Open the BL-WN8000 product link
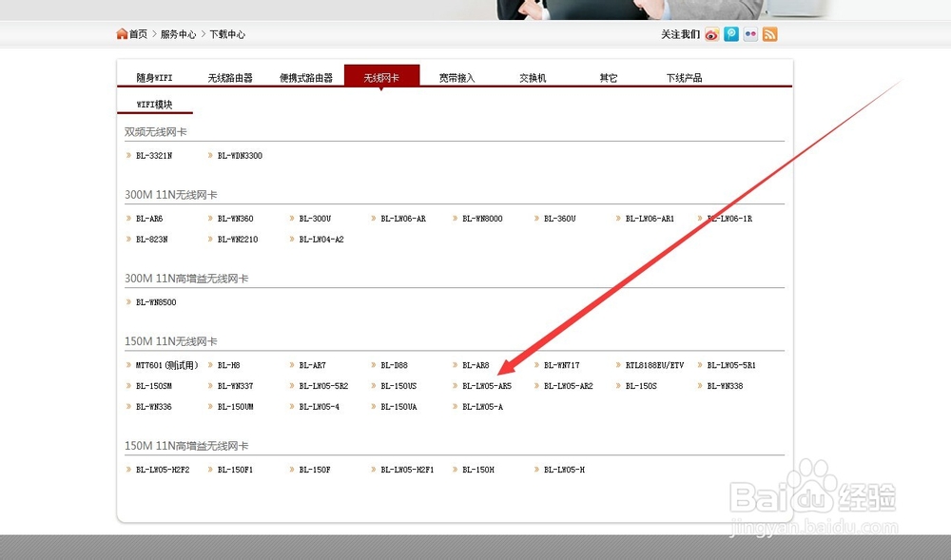The height and width of the screenshot is (560, 951). [482, 219]
